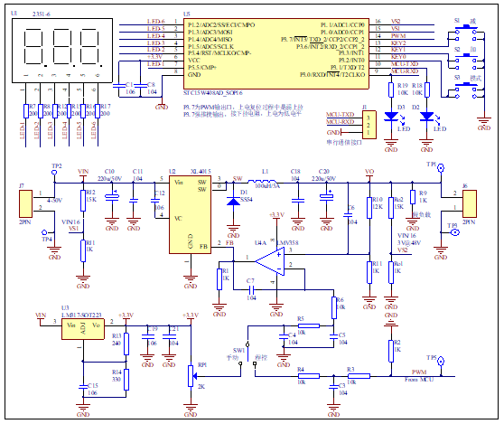The height and width of the screenshot is (424, 504).
Task: Click the D1 SS54 Schottky diode
Action: tap(233, 201)
